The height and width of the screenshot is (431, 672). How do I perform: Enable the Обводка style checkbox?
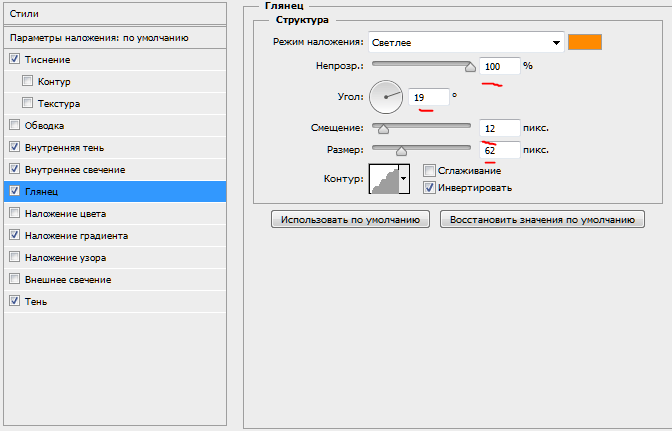click(x=14, y=126)
